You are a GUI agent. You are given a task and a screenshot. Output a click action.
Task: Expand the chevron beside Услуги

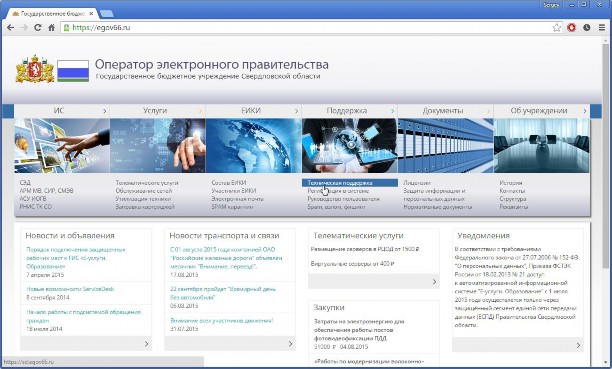coord(200,111)
